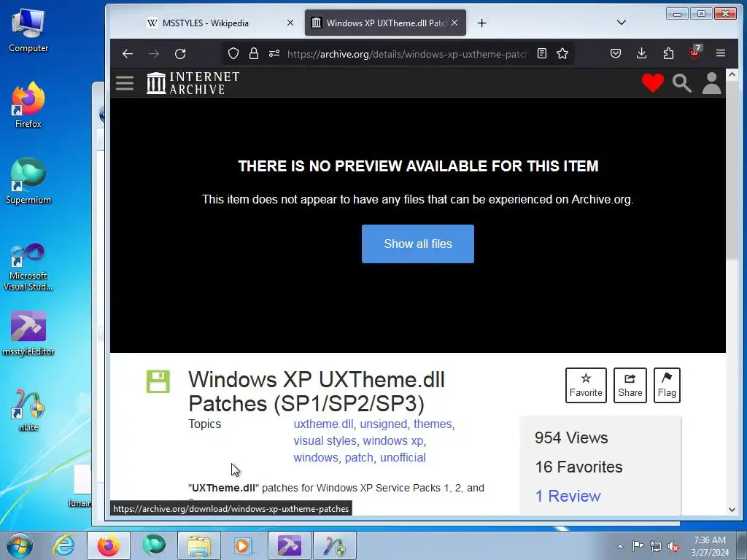Click the red heart donate icon
This screenshot has width=747, height=560.
[x=653, y=83]
